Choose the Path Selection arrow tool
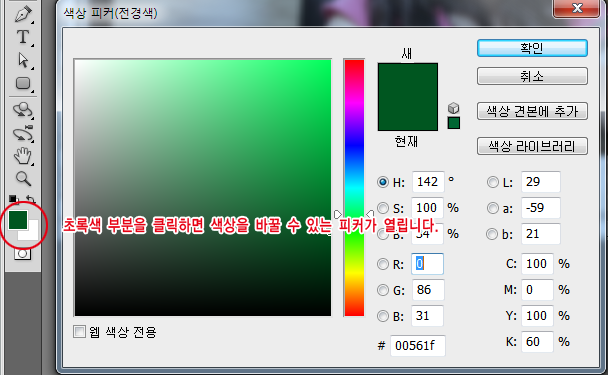 23,60
